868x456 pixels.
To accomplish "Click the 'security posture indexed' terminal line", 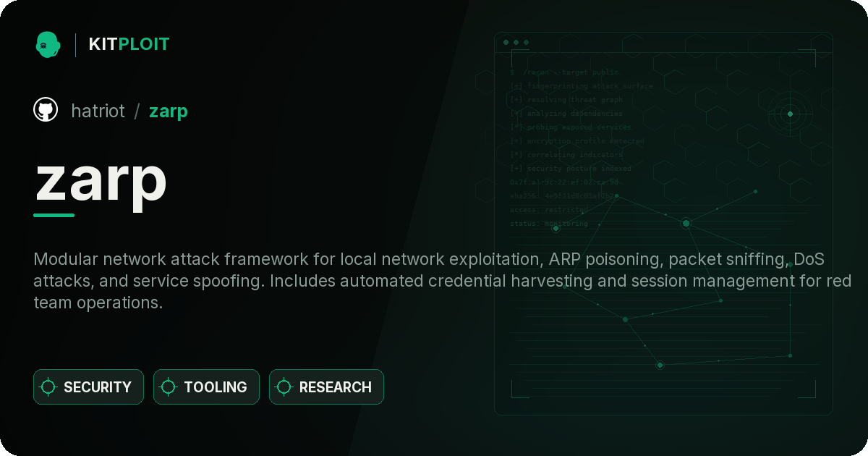I will [x=570, y=169].
